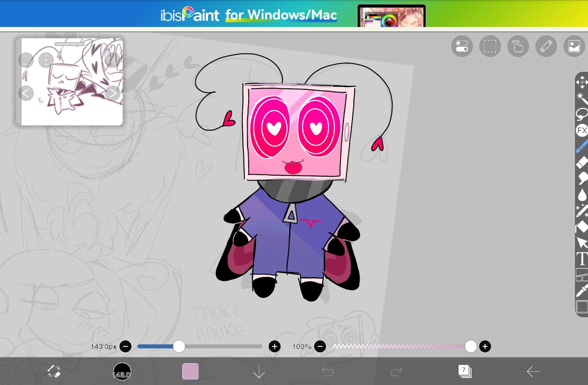This screenshot has width=588, height=385.
Task: Increase brush thickness with plus button
Action: pos(275,346)
